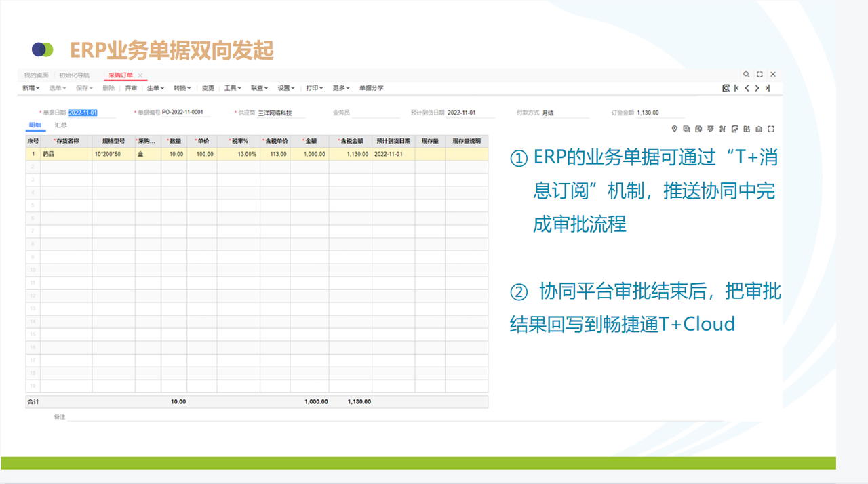Click the 数量 column header
868x484 pixels.
174,141
